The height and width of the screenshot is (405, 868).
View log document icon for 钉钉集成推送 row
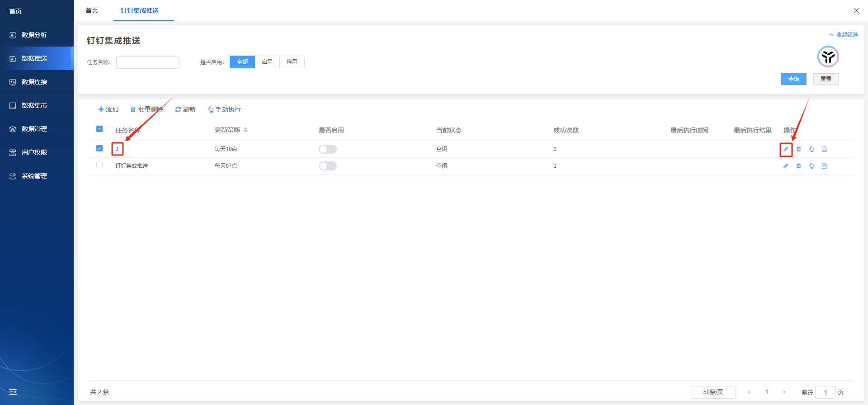[824, 166]
